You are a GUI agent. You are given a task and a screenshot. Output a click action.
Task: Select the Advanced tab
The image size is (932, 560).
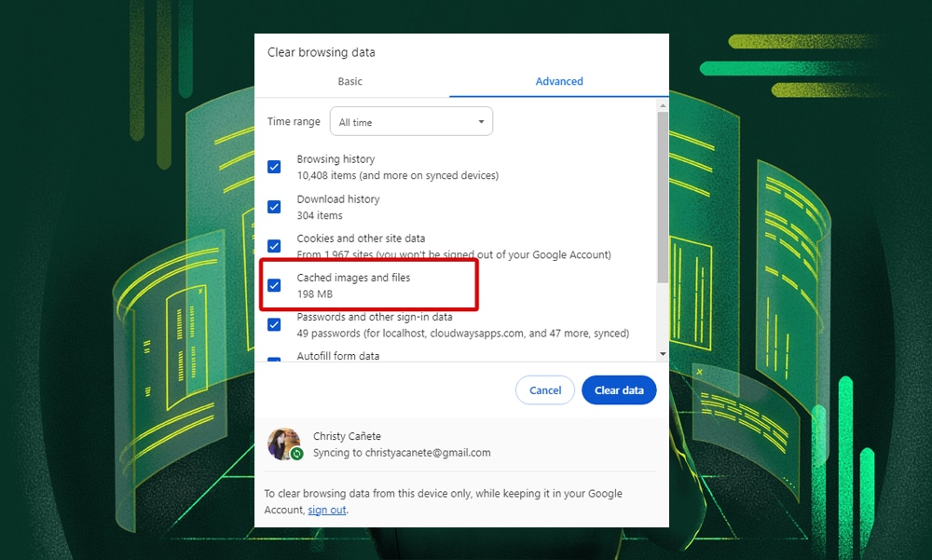(x=559, y=82)
